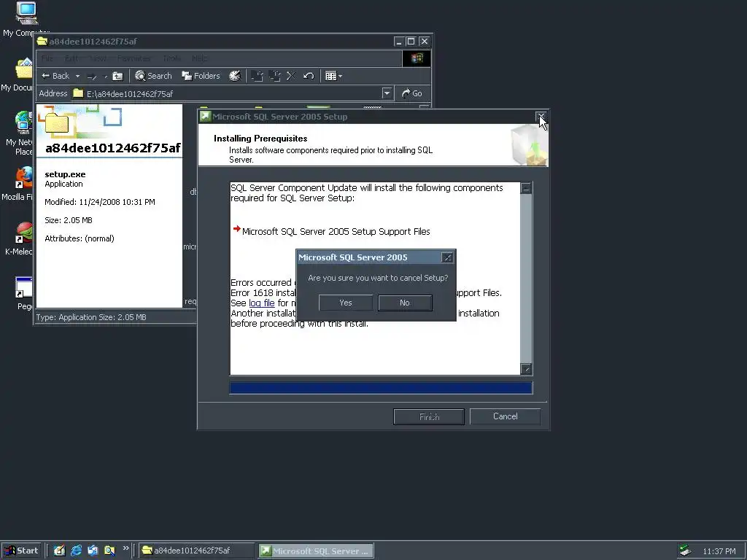Viewport: 747px width, 560px height.
Task: Click the Forward arrow in Explorer toolbar
Action: click(x=92, y=76)
